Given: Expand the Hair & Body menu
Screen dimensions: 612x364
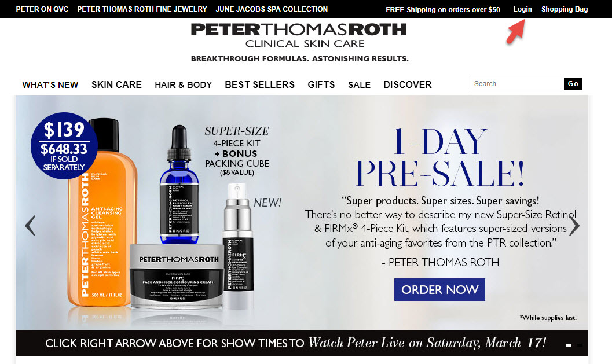Looking at the screenshot, I should (183, 84).
